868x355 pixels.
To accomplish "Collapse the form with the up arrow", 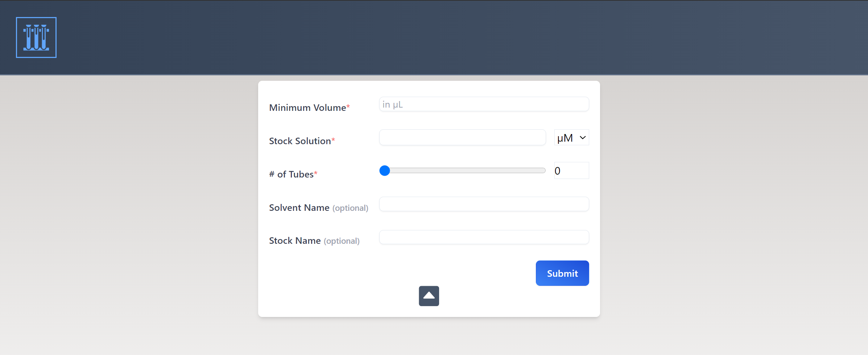I will 429,296.
